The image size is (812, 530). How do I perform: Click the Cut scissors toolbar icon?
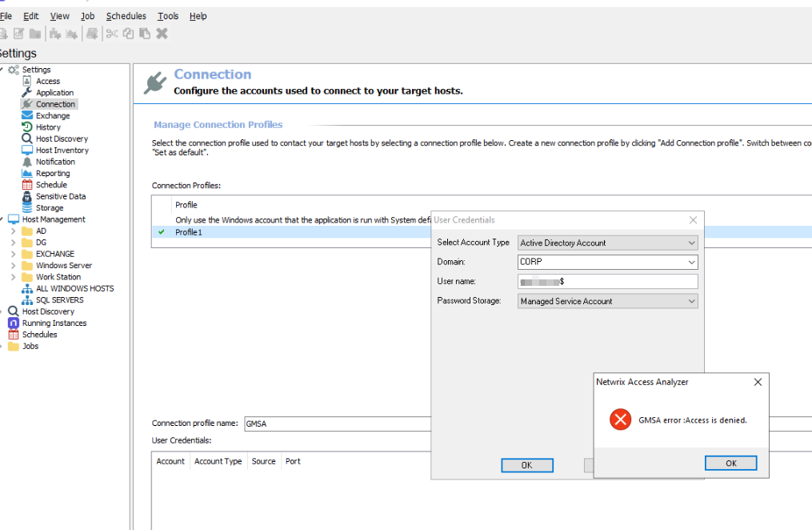[112, 34]
